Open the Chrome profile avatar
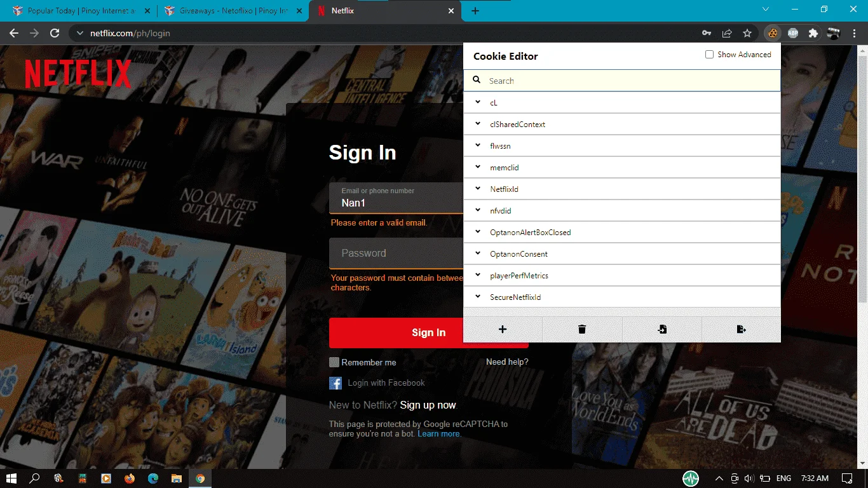This screenshot has width=868, height=488. [833, 33]
